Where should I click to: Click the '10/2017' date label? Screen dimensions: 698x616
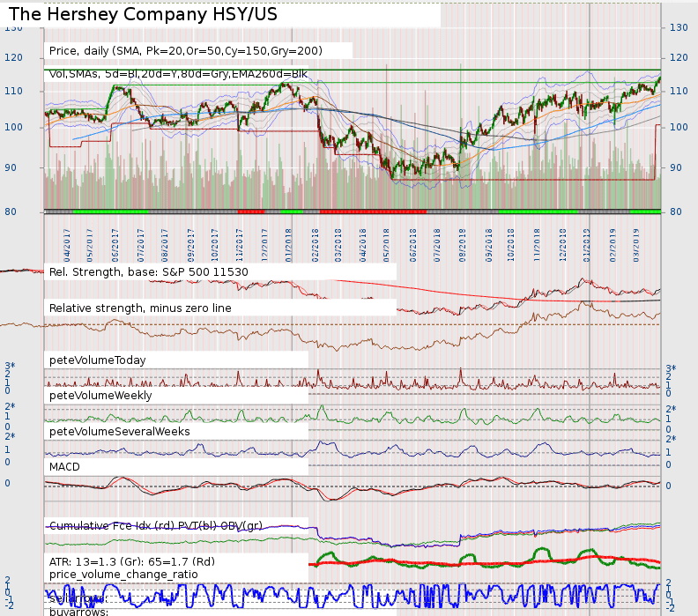(x=215, y=245)
